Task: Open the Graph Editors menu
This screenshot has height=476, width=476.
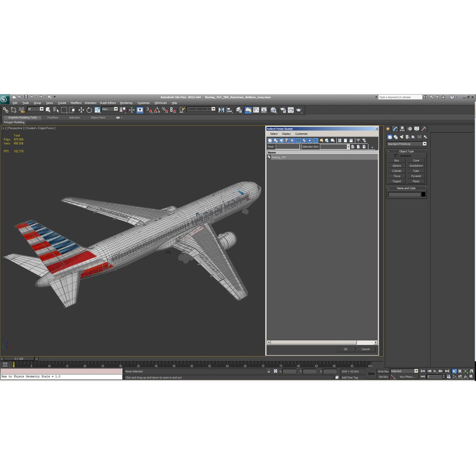Action: [x=108, y=103]
